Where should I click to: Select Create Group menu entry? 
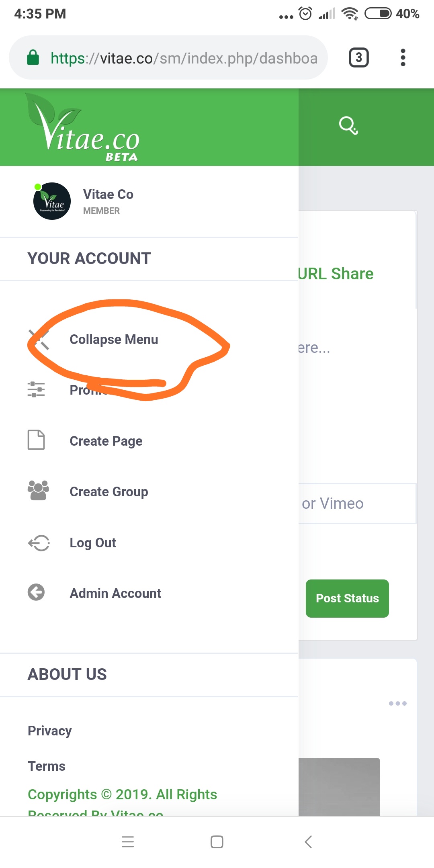[x=109, y=491]
